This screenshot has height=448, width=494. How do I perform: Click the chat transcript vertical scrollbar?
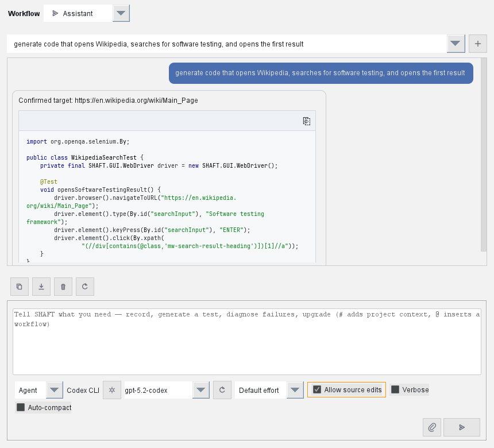(x=484, y=155)
